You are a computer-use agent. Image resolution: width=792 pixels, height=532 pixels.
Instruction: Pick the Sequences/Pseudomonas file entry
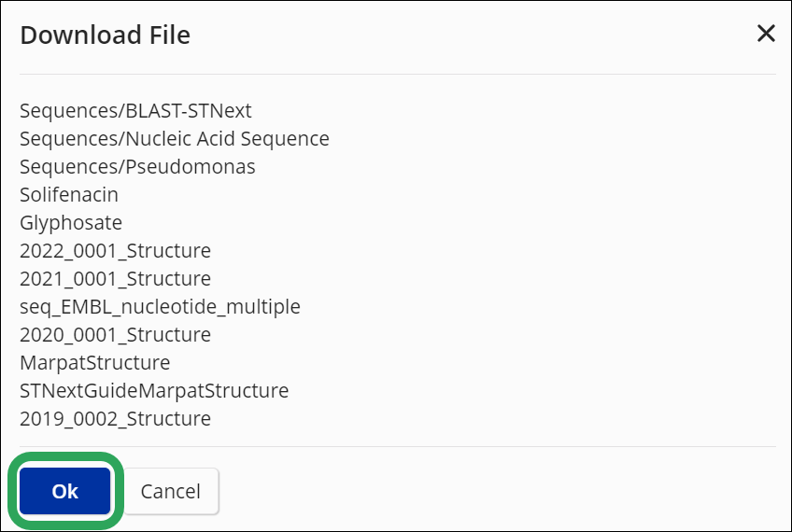point(137,167)
